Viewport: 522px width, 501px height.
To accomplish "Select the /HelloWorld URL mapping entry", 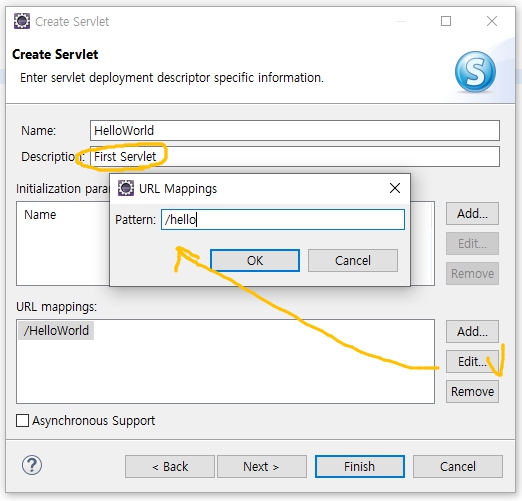I will 56,331.
